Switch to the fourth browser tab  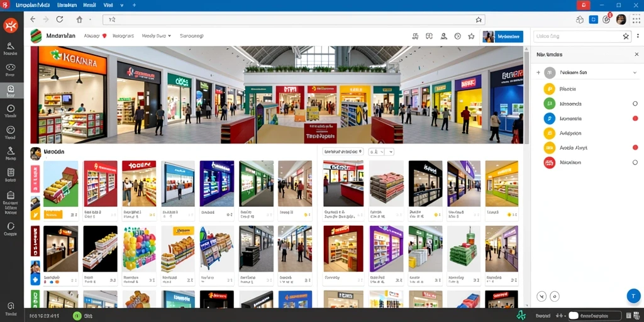click(x=108, y=5)
